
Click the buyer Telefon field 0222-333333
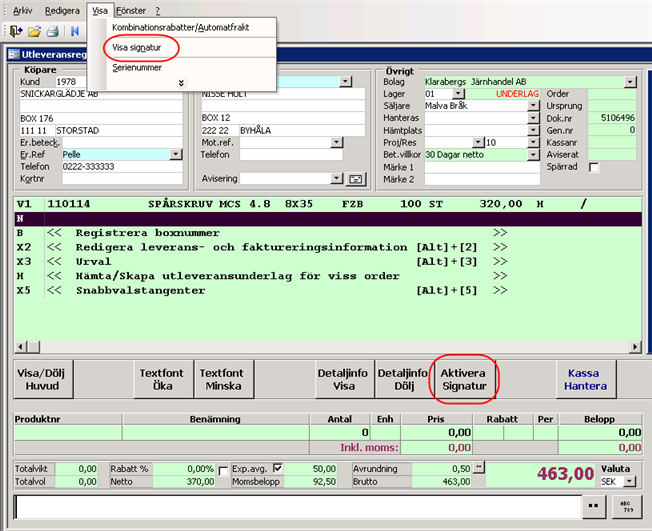(122, 167)
